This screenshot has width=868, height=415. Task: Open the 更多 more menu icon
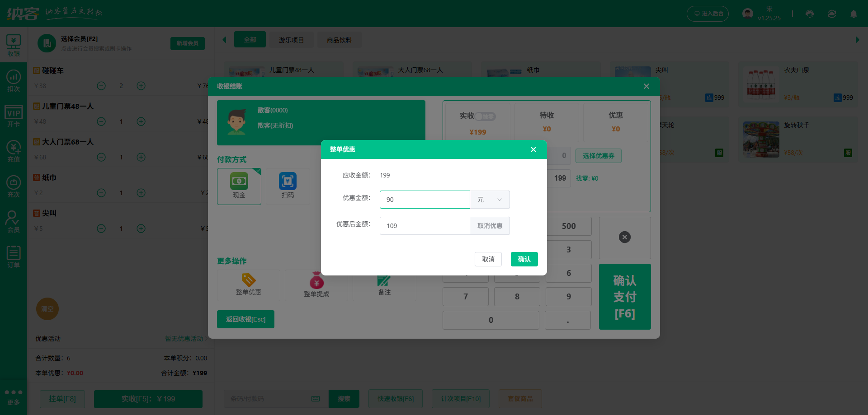click(14, 397)
